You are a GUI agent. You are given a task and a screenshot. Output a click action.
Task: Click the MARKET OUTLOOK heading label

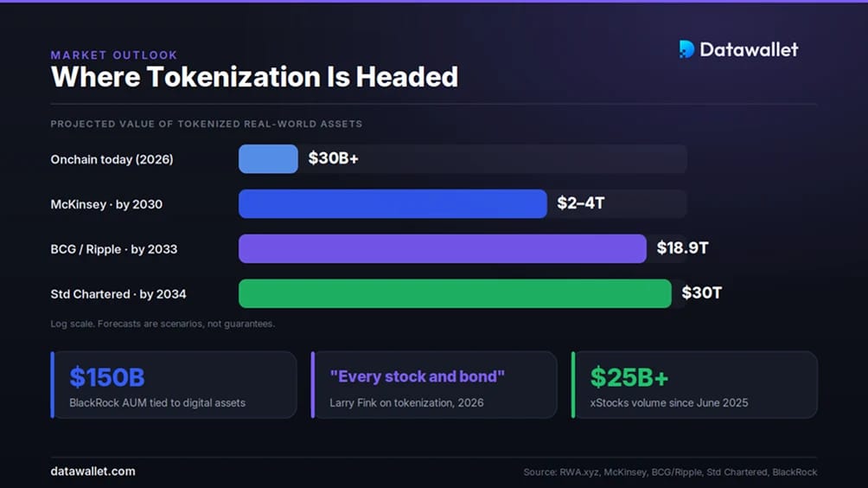[x=114, y=55]
